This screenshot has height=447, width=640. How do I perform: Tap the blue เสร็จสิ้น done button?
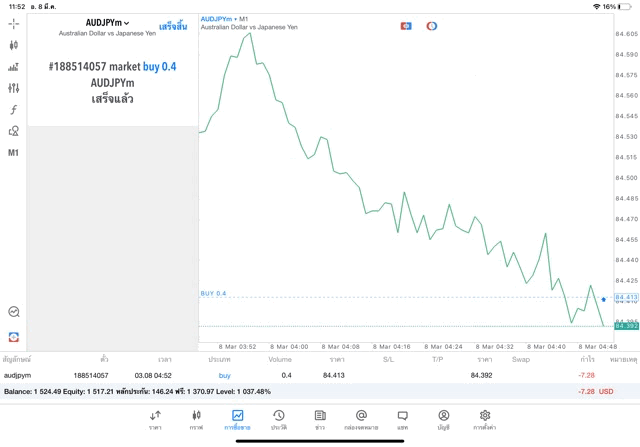click(x=173, y=25)
